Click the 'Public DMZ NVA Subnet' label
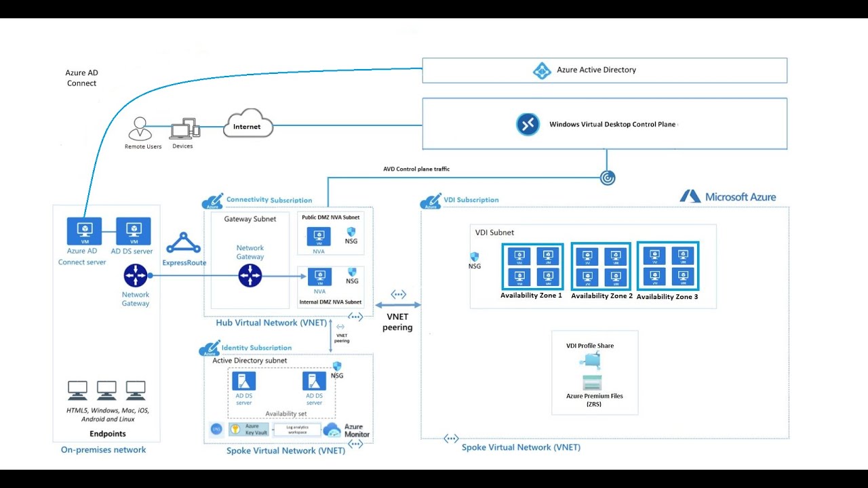The height and width of the screenshot is (488, 868). (330, 217)
